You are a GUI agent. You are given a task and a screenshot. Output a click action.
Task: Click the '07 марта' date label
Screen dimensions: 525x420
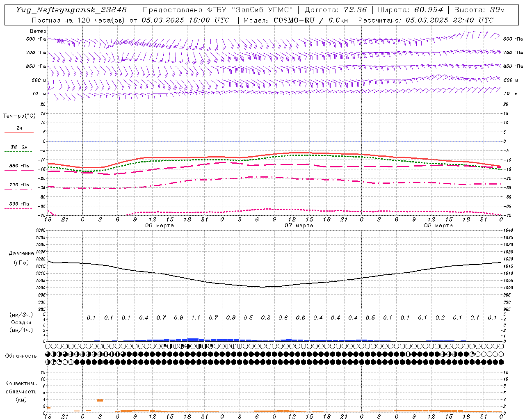(299, 226)
